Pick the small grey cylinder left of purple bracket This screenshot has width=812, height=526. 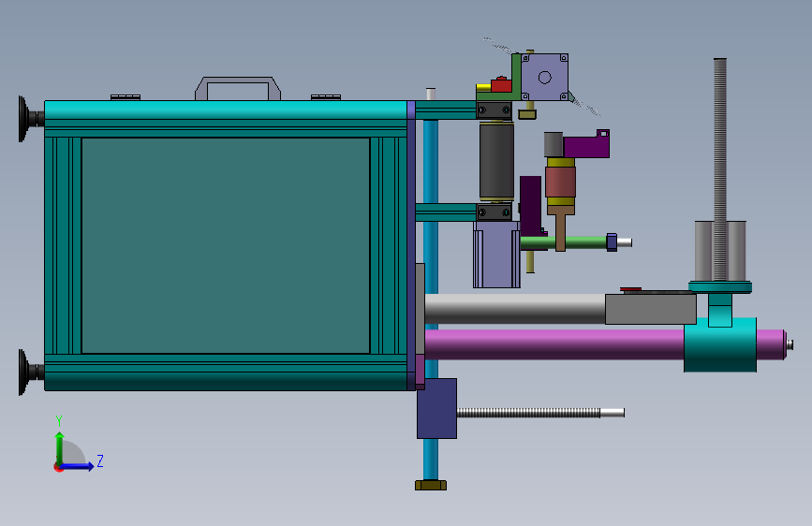[x=554, y=144]
